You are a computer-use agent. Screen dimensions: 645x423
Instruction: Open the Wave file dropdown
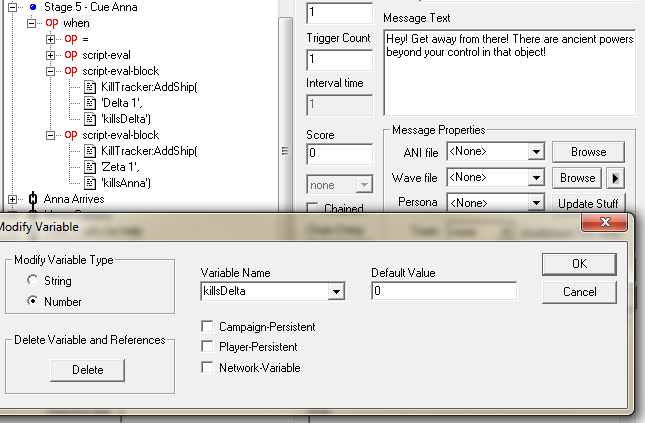click(536, 178)
